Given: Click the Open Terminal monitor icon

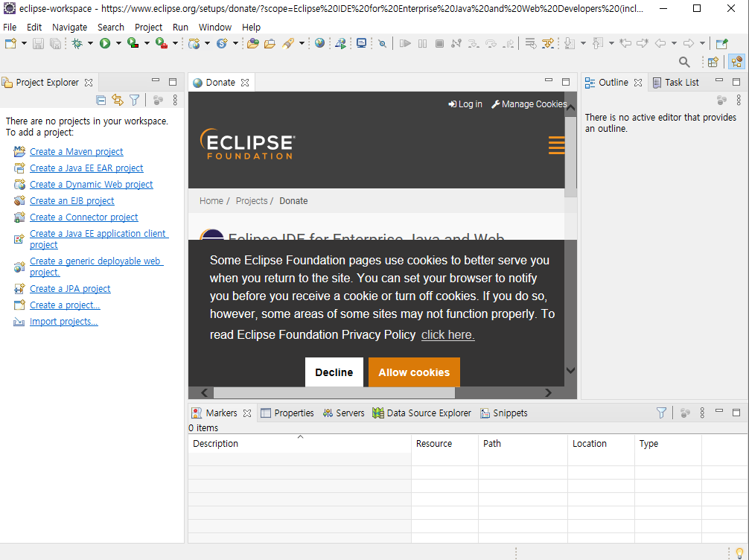Looking at the screenshot, I should 362,43.
